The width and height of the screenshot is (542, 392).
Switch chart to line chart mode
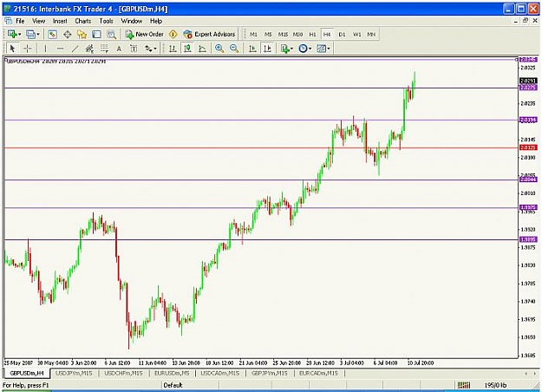click(x=203, y=49)
